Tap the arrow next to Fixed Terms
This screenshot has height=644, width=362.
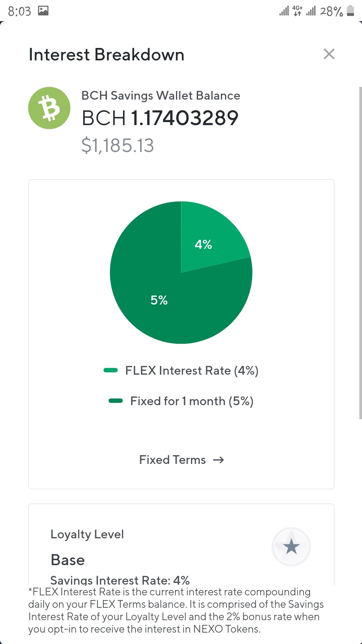click(x=219, y=460)
